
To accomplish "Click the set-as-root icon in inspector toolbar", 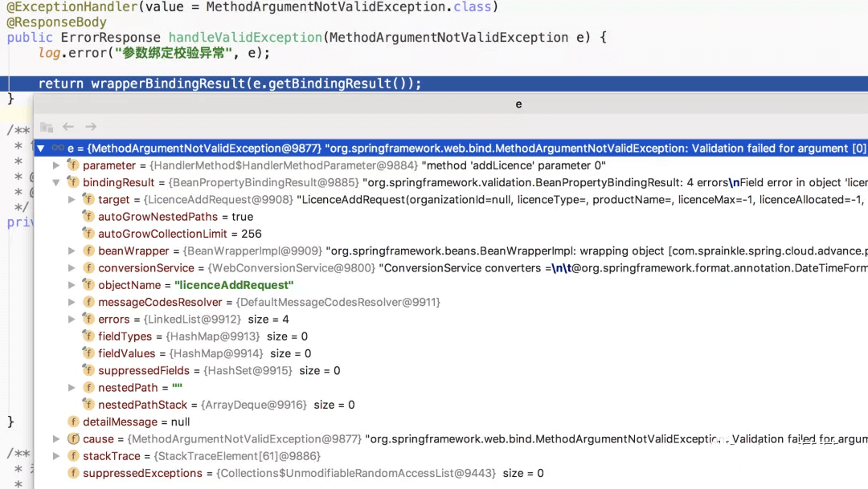I will pos(47,127).
